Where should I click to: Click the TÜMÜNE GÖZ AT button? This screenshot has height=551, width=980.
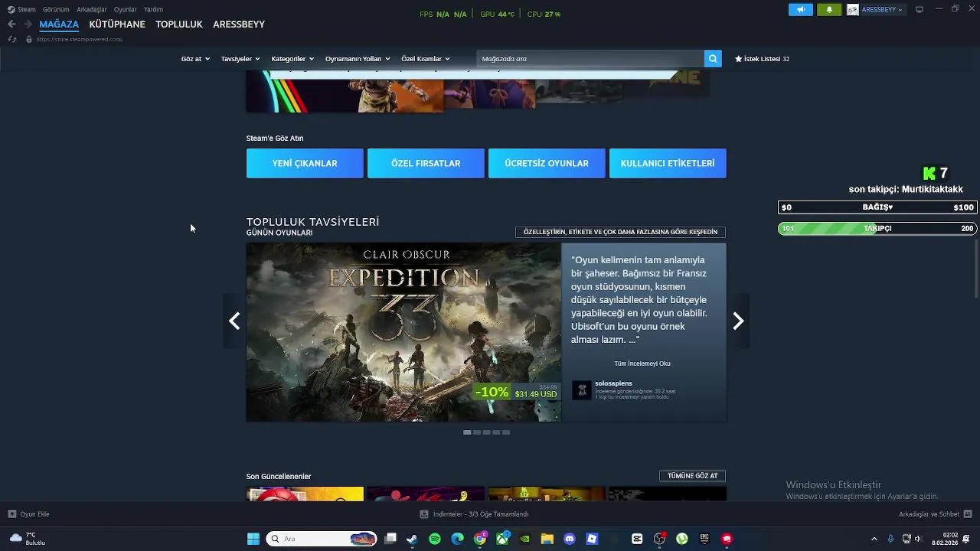[692, 476]
